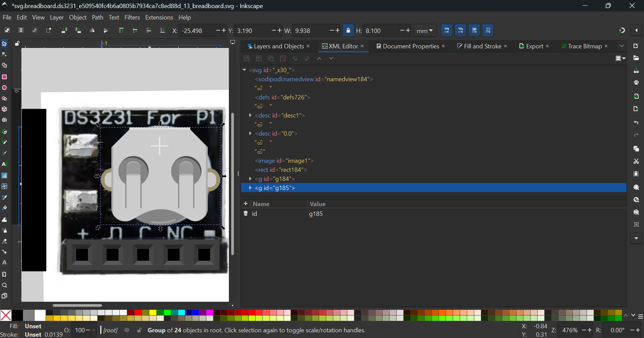The height and width of the screenshot is (338, 644).
Task: Toggle guide lock at ruler corner
Action: click(x=17, y=44)
